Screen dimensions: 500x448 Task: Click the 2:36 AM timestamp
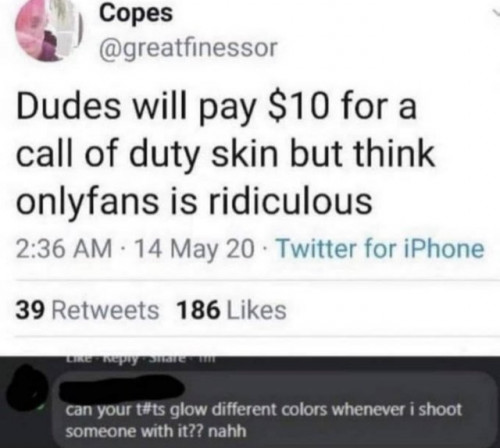[64, 249]
